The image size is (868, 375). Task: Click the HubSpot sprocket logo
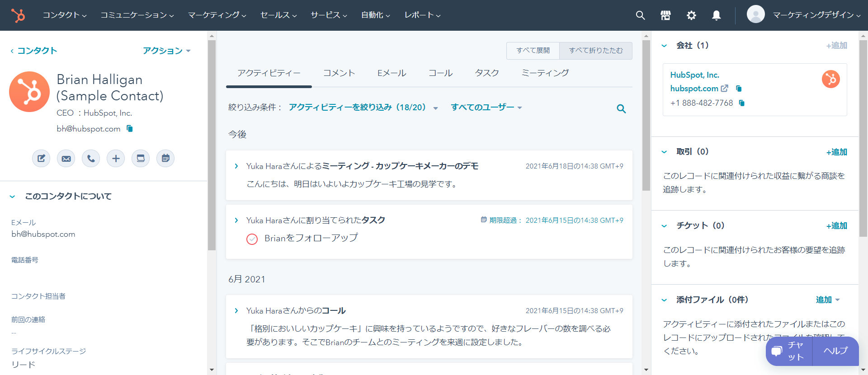coord(18,15)
